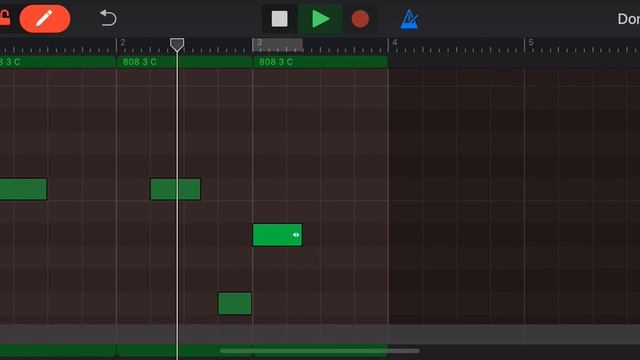
Task: Tap Done to close the editor
Action: tap(629, 19)
